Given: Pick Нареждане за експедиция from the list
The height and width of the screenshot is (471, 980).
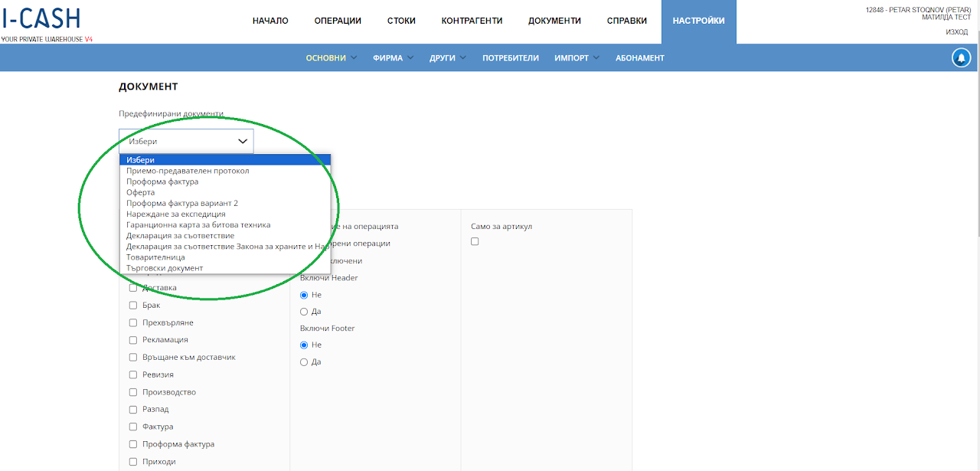Looking at the screenshot, I should coord(225,214).
